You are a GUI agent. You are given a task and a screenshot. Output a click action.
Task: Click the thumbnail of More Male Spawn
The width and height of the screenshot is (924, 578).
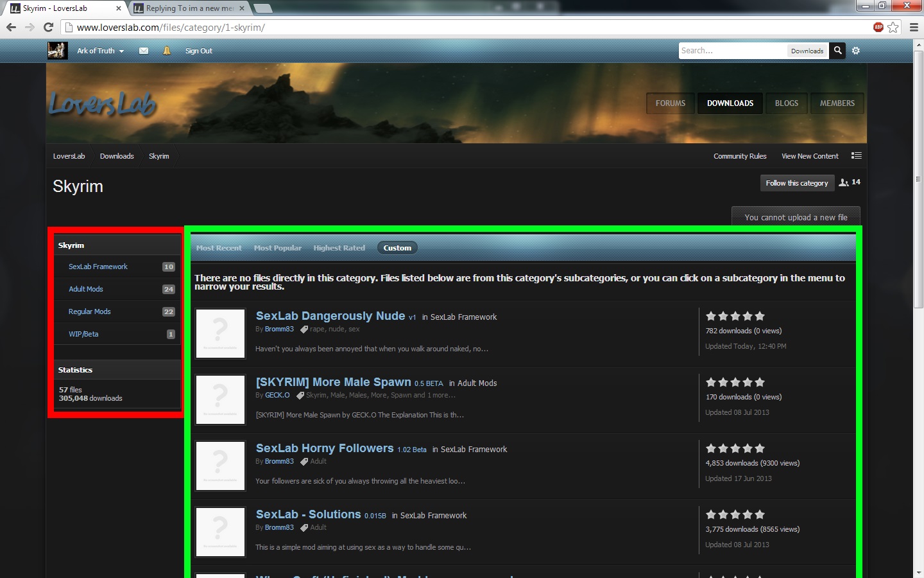(x=220, y=399)
